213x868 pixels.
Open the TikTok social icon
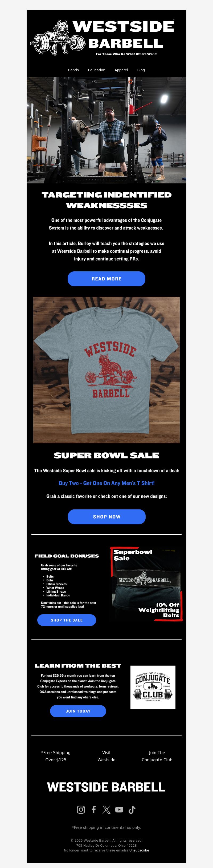pyautogui.click(x=132, y=809)
